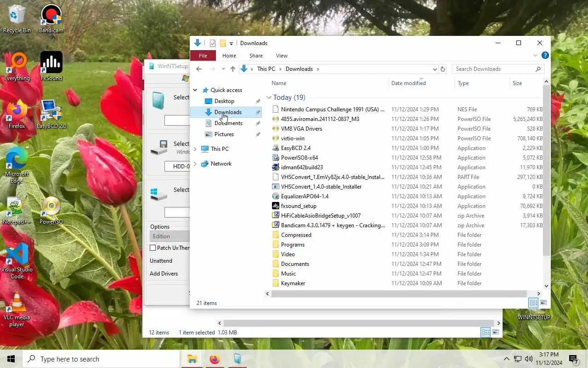The height and width of the screenshot is (368, 588).
Task: Open the network icon in system tray
Action: [518, 359]
